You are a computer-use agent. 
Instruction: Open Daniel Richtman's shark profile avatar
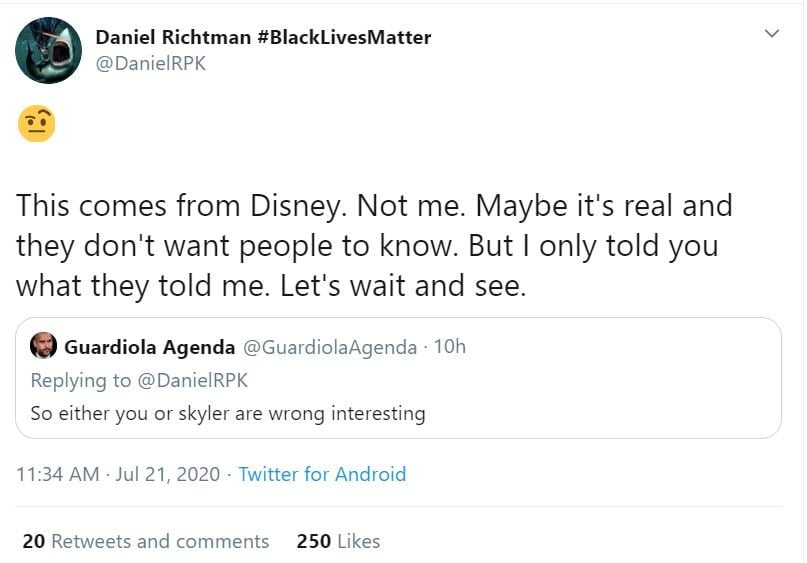[x=48, y=50]
